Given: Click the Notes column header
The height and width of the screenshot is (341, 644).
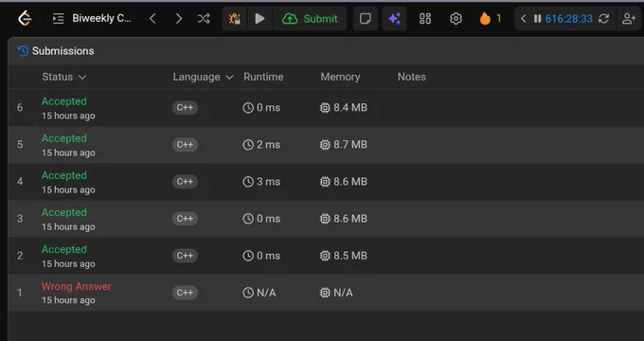Looking at the screenshot, I should (x=412, y=77).
